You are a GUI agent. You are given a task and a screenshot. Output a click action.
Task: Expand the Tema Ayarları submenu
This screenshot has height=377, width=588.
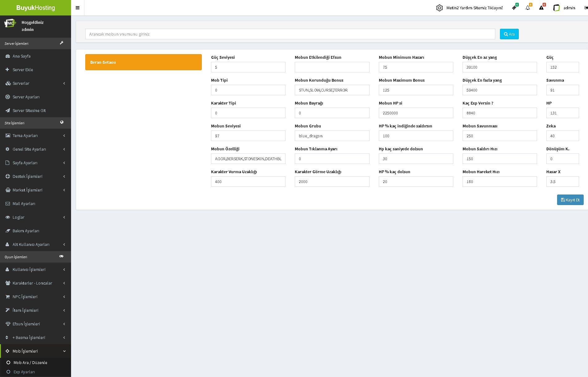pyautogui.click(x=35, y=135)
